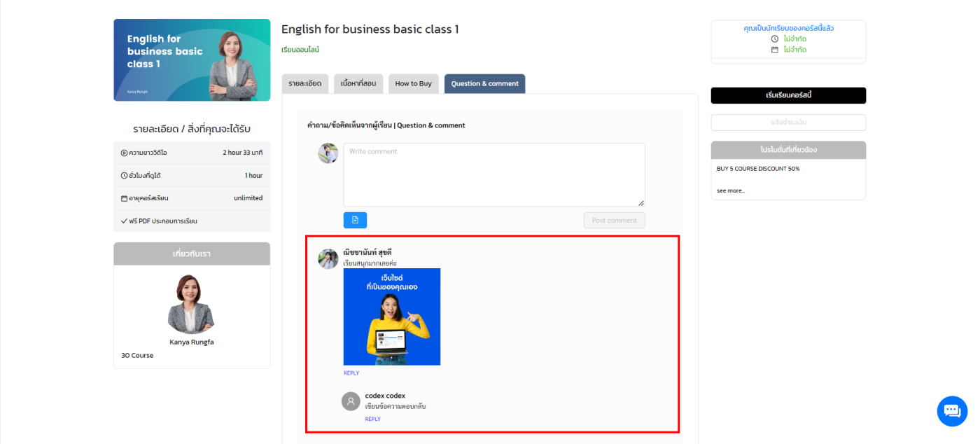Click inside the Write comment text box

494,174
